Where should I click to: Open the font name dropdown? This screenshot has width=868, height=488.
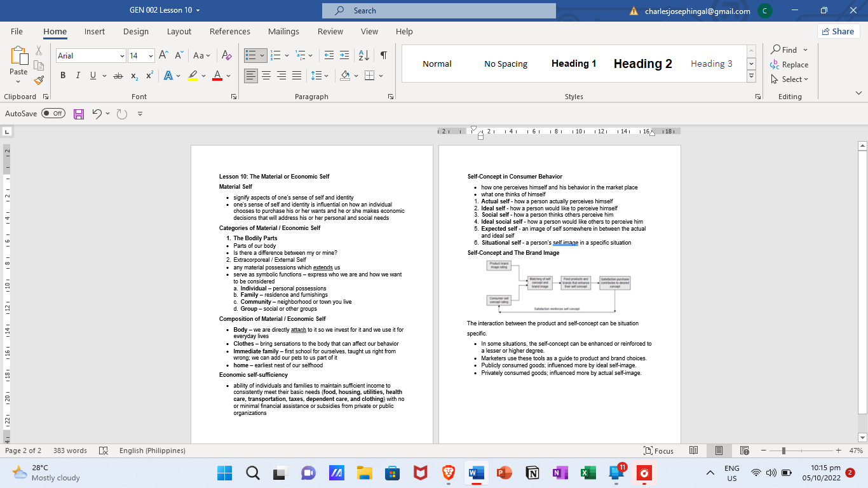(122, 56)
